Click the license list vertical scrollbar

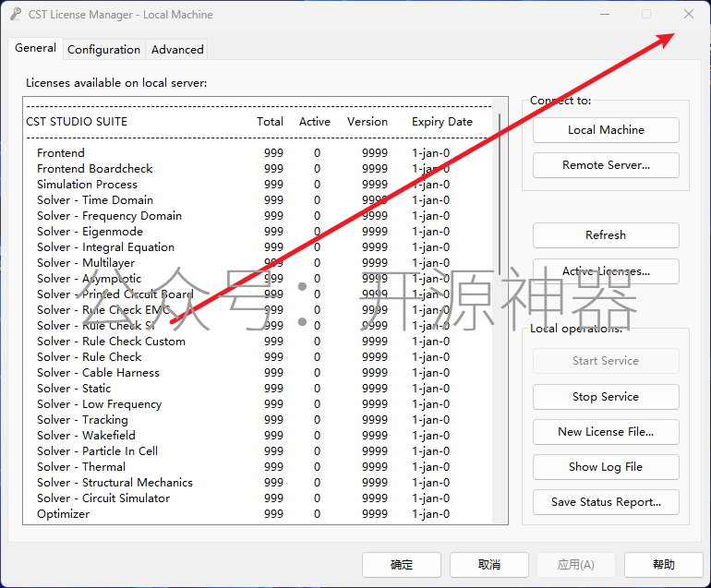pos(500,195)
